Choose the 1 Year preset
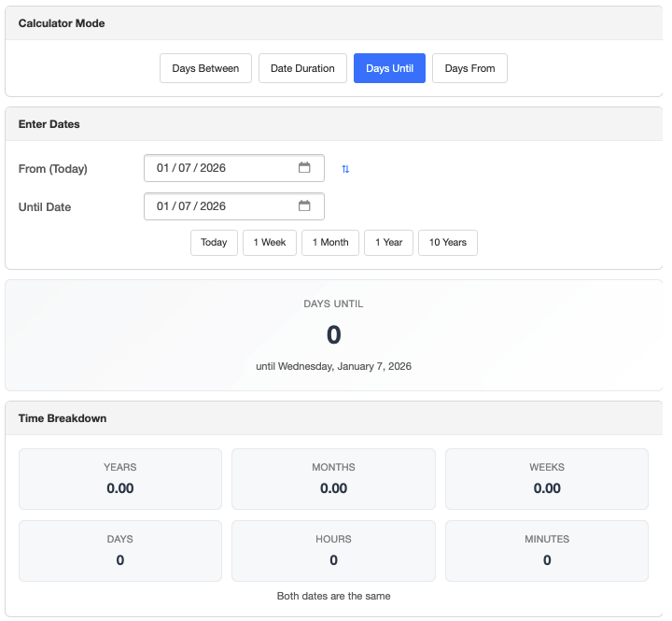672x621 pixels. pos(388,243)
